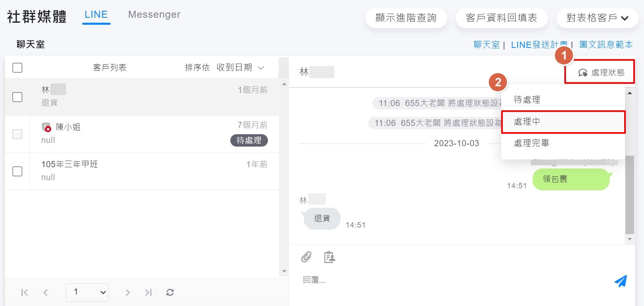Go to last page arrow icon
The width and height of the screenshot is (644, 306).
point(149,292)
